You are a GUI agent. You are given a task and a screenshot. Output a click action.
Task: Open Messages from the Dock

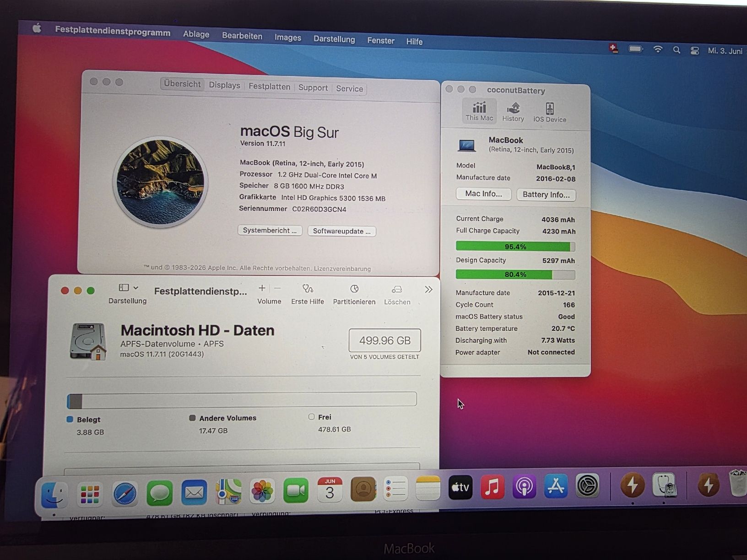(159, 493)
